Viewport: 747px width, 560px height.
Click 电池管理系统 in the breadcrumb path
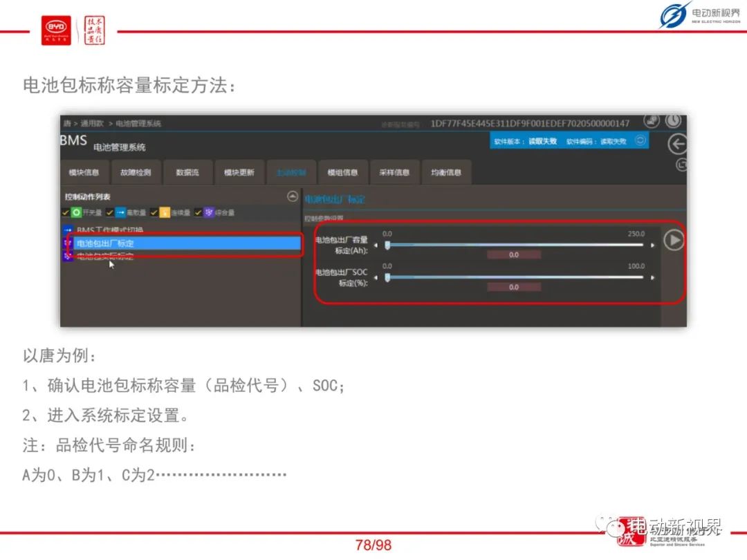coord(138,123)
